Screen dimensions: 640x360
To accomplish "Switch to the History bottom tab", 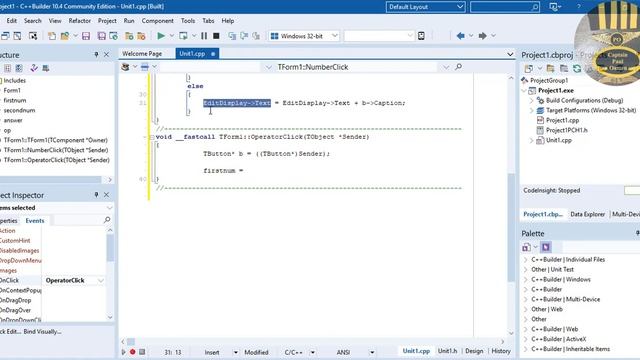I will [x=501, y=351].
